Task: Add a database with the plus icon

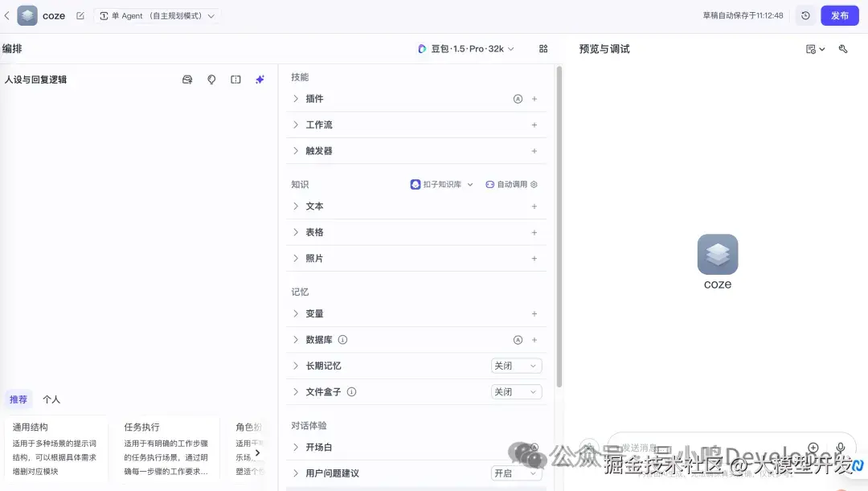Action: [x=534, y=340]
